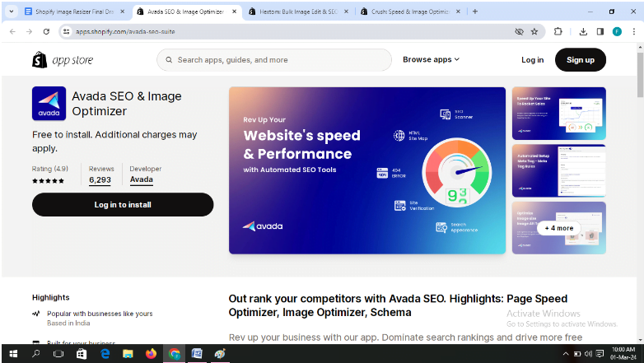Open the main Website's speed & Performance image

[367, 170]
